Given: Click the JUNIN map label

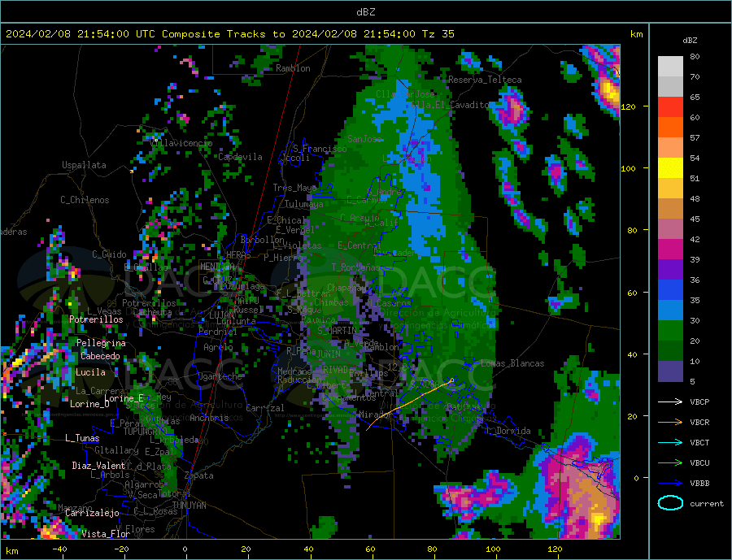Looking at the screenshot, I should [329, 354].
